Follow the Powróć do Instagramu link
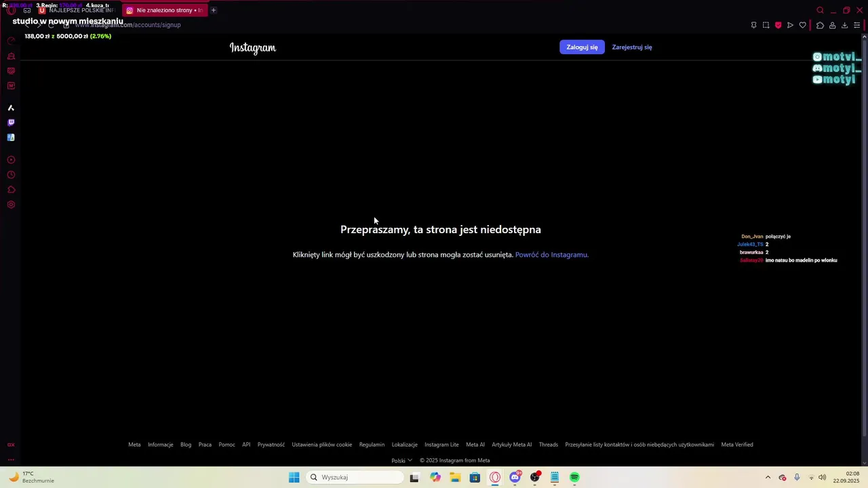Screen dimensions: 868x488 (552, 255)
